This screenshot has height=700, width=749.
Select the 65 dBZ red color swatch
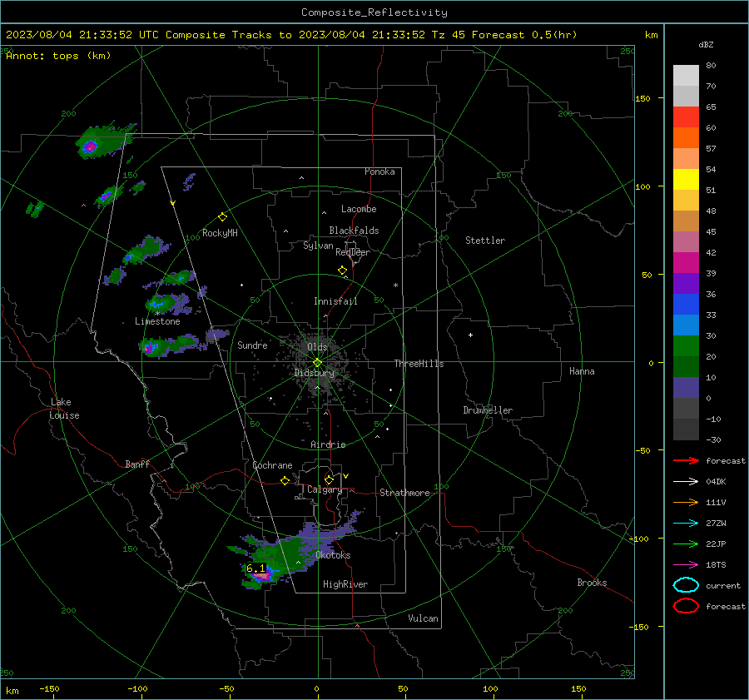point(686,117)
